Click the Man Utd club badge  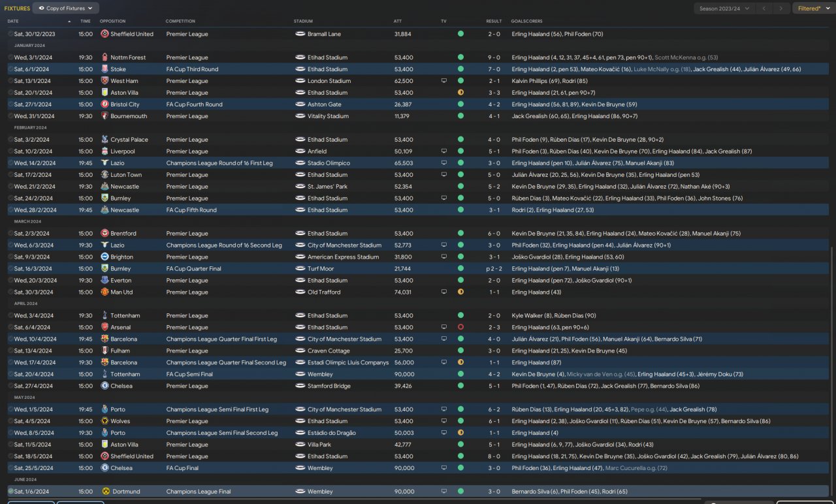click(104, 292)
